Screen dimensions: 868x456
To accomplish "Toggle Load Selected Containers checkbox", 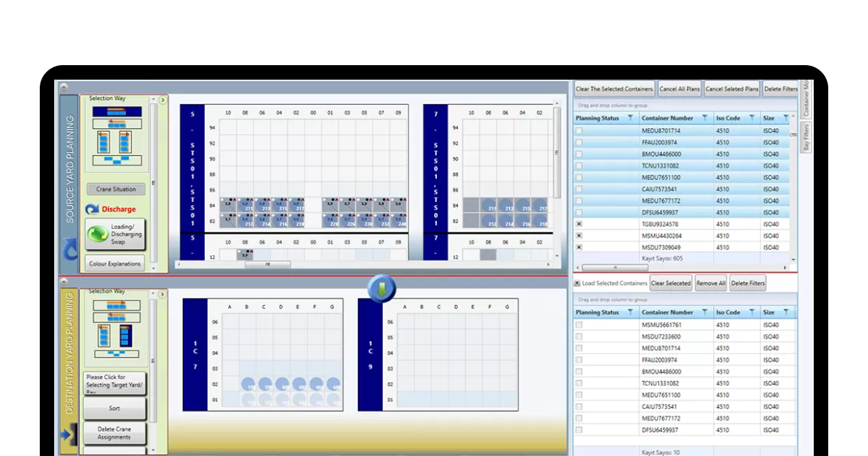I will [577, 283].
